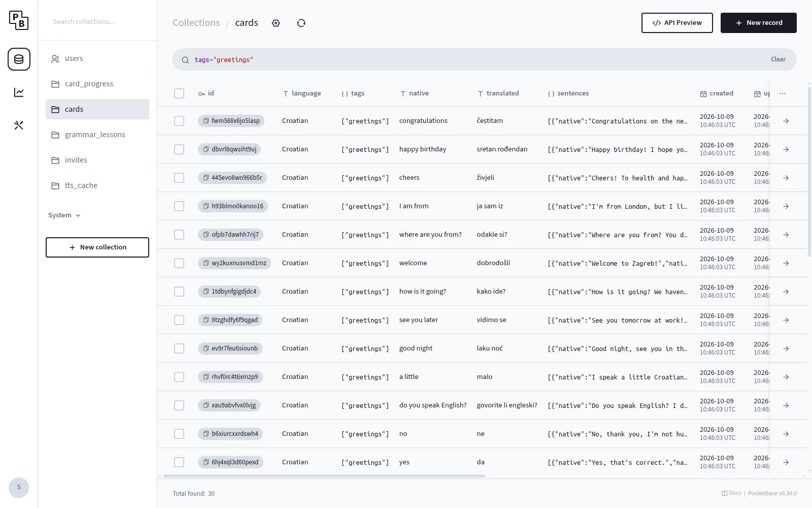The height and width of the screenshot is (508, 812).
Task: Open the 'welcome' record arrow
Action: click(786, 263)
